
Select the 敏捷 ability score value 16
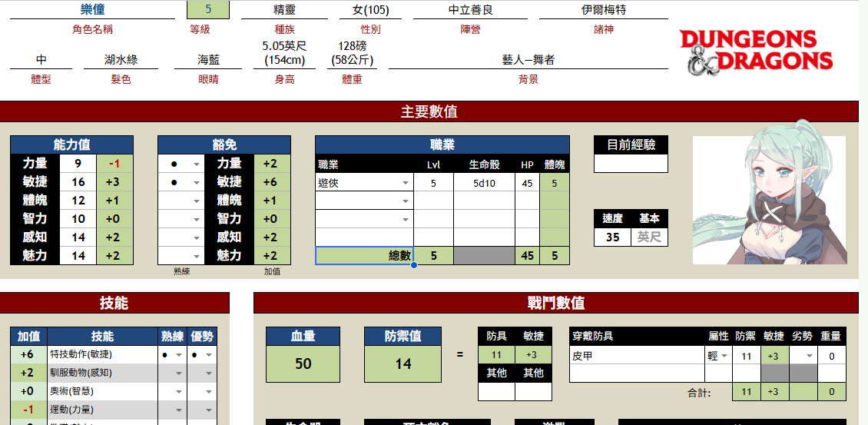(78, 182)
